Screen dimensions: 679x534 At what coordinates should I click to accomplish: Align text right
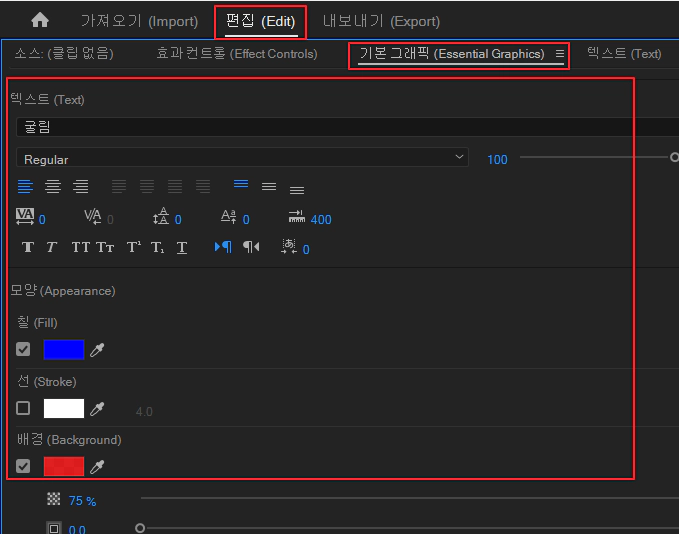(x=81, y=187)
